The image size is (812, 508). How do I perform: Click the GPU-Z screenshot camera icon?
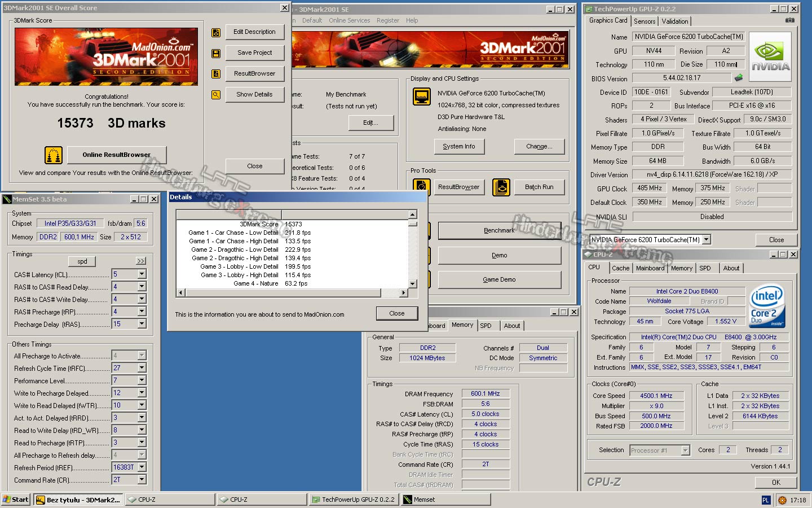tap(790, 20)
